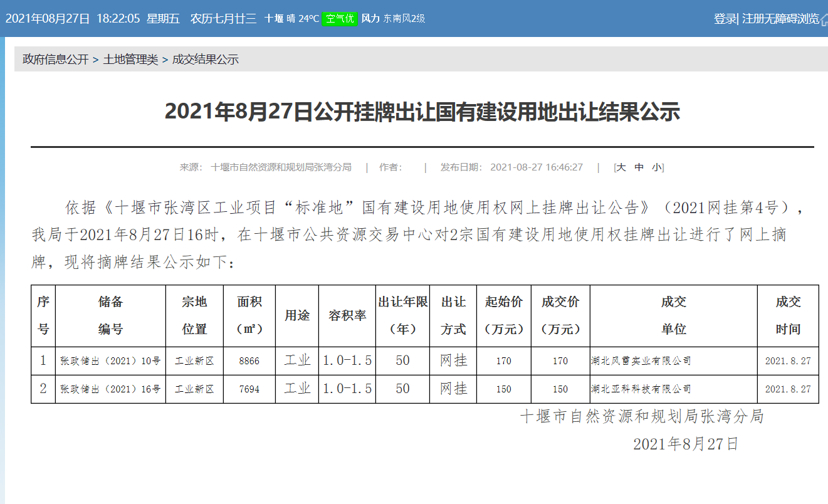
Task: Click the 容积率 column header
Action: [347, 315]
